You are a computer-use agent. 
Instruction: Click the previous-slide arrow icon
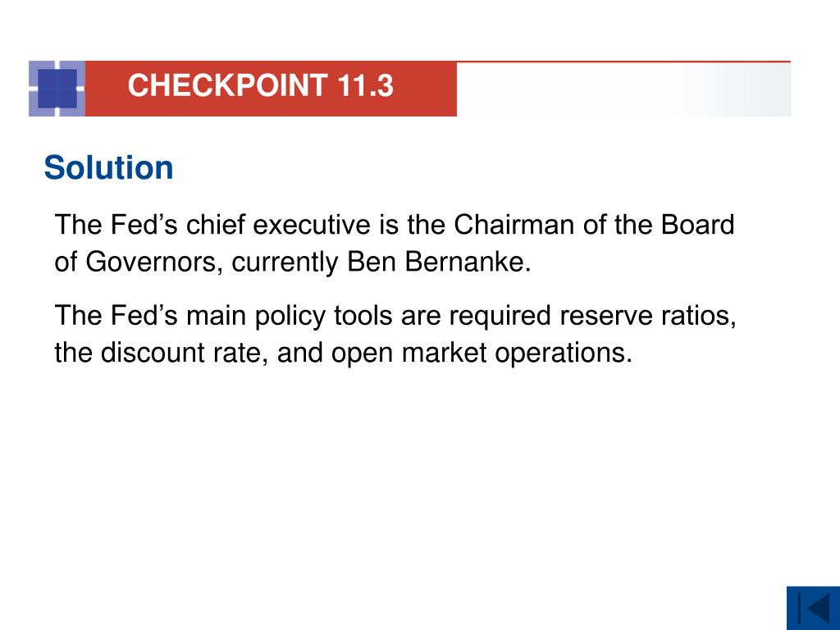coord(813,609)
